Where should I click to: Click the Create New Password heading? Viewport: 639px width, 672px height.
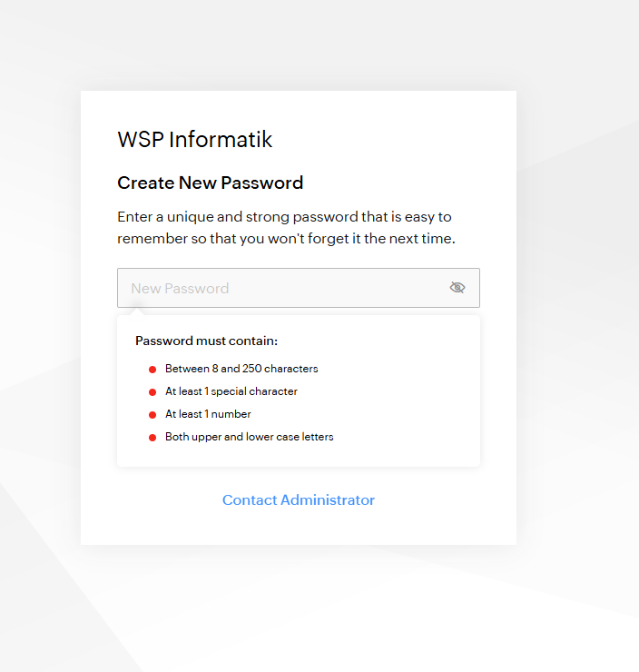[x=211, y=183]
